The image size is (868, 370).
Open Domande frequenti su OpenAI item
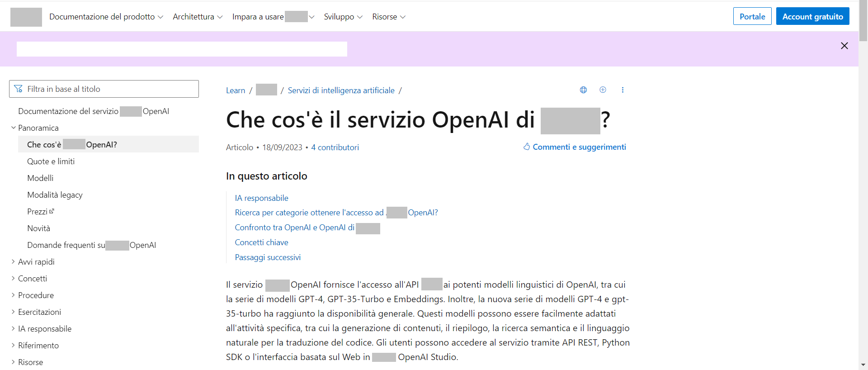coord(92,245)
